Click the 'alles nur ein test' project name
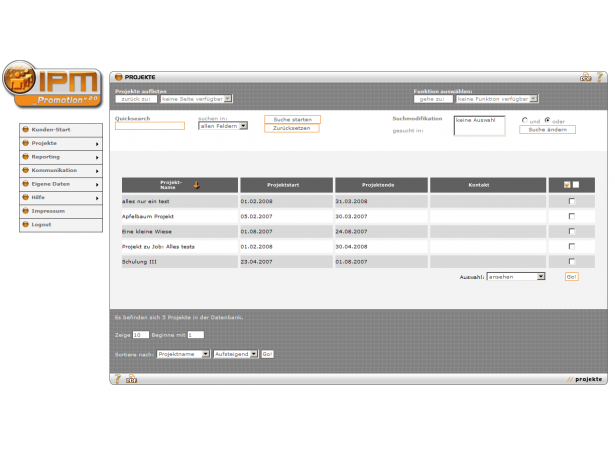 [146, 201]
